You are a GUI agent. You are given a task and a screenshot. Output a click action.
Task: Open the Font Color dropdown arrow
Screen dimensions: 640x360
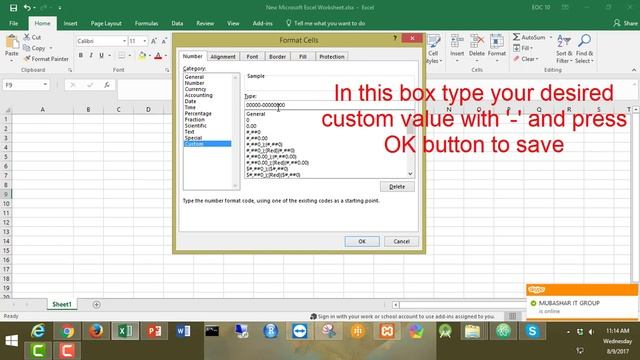click(x=166, y=56)
